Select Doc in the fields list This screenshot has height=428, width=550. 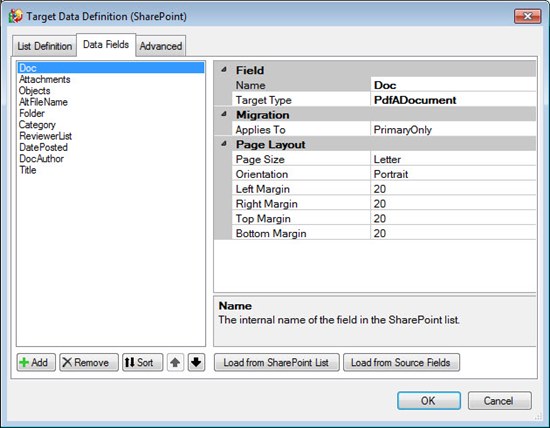pos(111,68)
